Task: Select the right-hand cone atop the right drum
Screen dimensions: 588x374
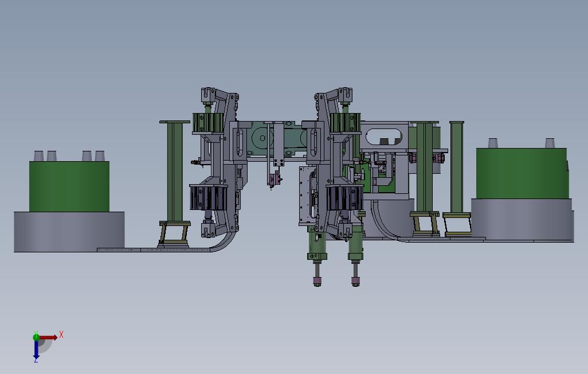Action: coord(550,143)
